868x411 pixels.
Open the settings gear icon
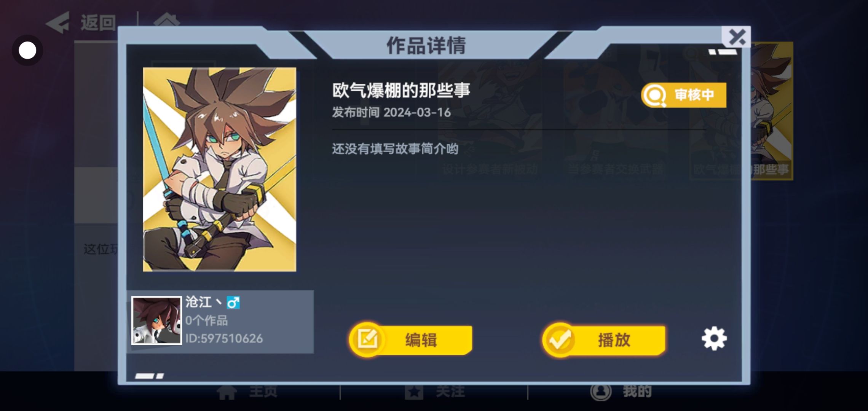click(x=714, y=338)
